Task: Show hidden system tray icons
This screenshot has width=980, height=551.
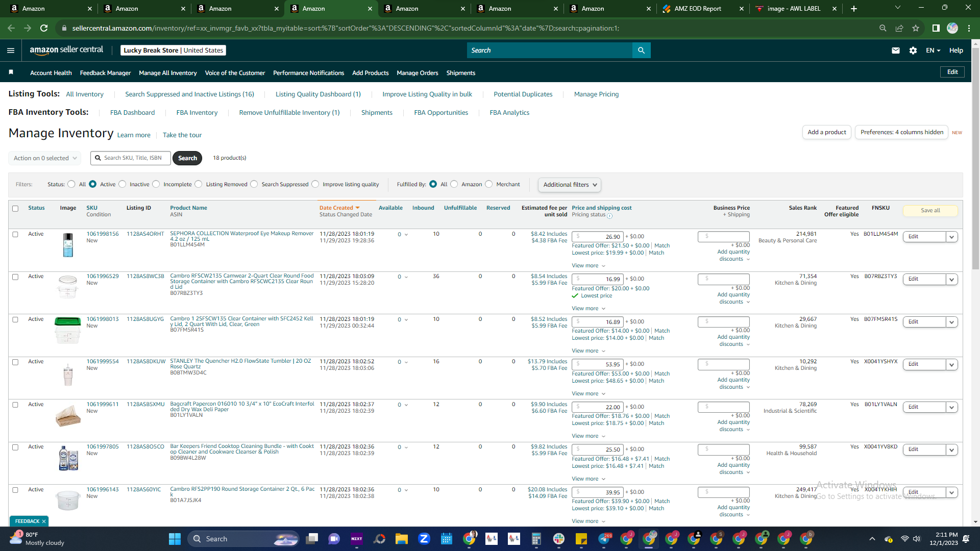Action: [872, 539]
